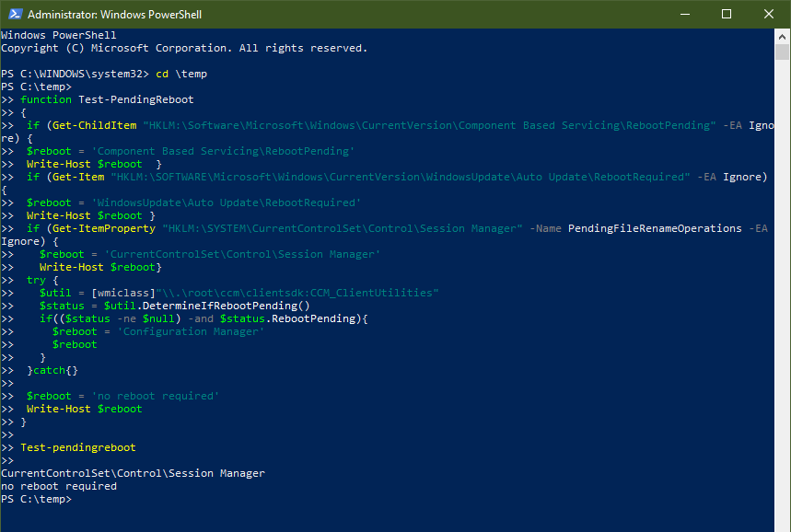Screen dimensions: 791x532
Task: Click the 'cd \temp' command text
Action: click(x=181, y=74)
